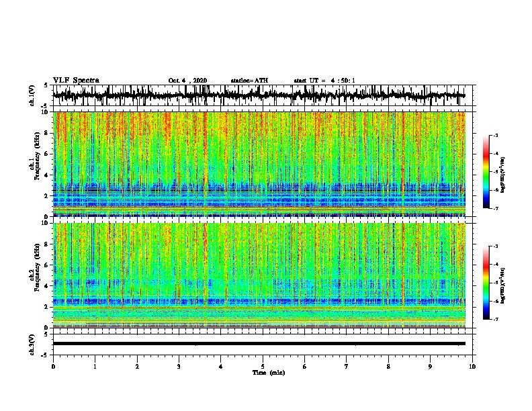Click inside the ch.1 voltage waveform trace
Screen dimensions: 532x411
point(259,95)
